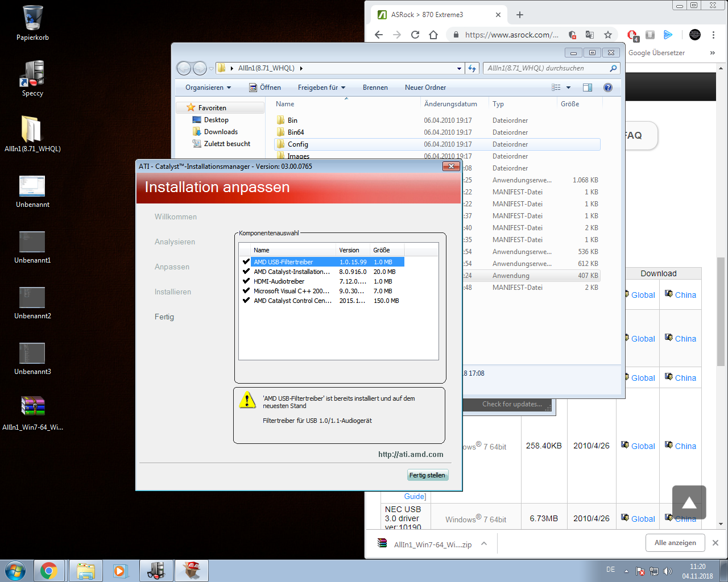Uncheck Microsoft Visual C++ component
728x582 pixels.
[246, 291]
